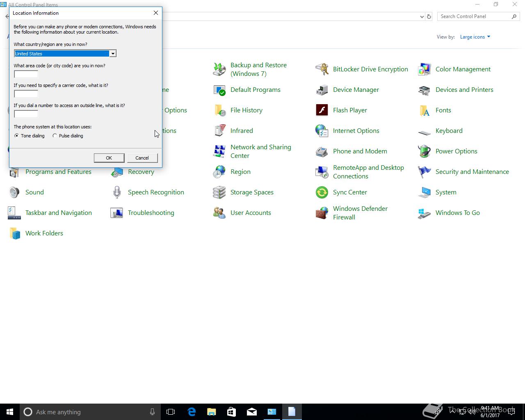The height and width of the screenshot is (420, 525).
Task: Open the Color Management icon
Action: pyautogui.click(x=425, y=69)
